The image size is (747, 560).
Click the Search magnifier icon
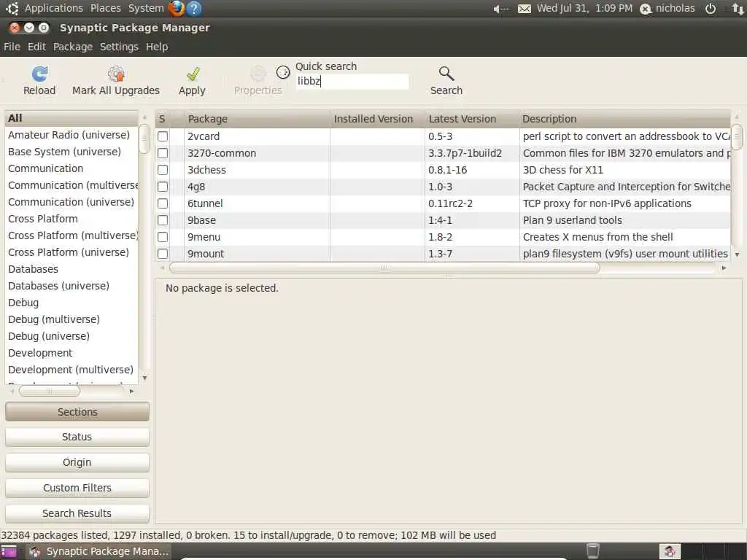point(446,74)
